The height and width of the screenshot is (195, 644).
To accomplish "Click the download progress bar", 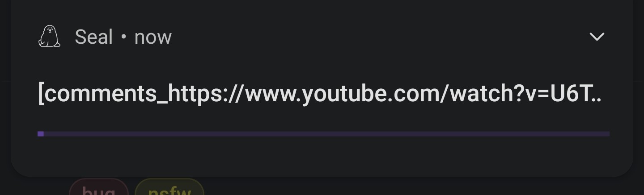I will 323,134.
